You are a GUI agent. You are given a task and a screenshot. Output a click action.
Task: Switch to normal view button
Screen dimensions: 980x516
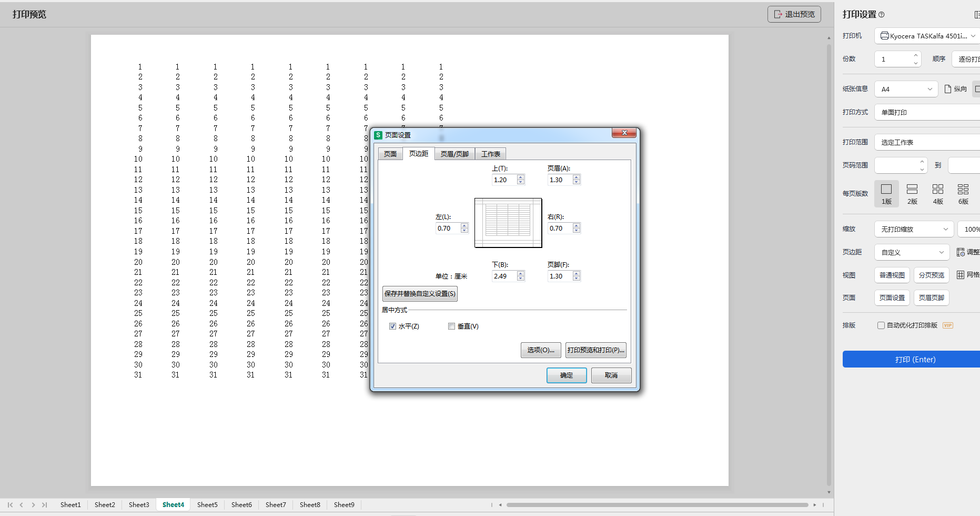tap(892, 275)
